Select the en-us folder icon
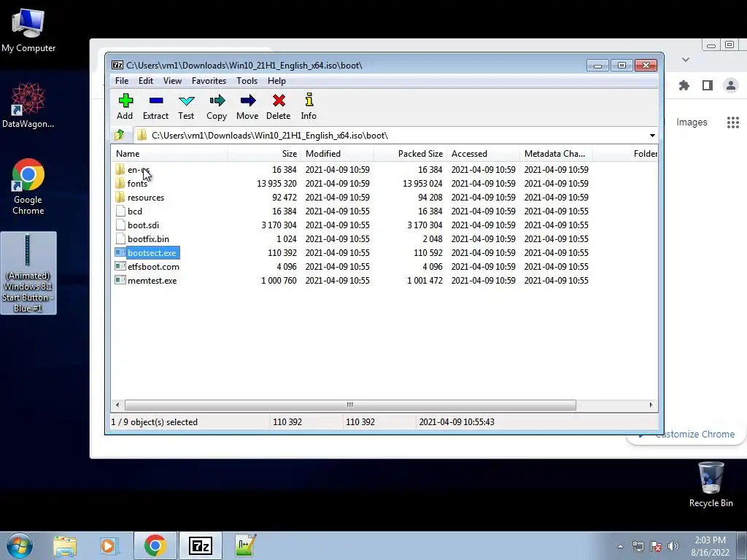The width and height of the screenshot is (747, 560). click(120, 169)
